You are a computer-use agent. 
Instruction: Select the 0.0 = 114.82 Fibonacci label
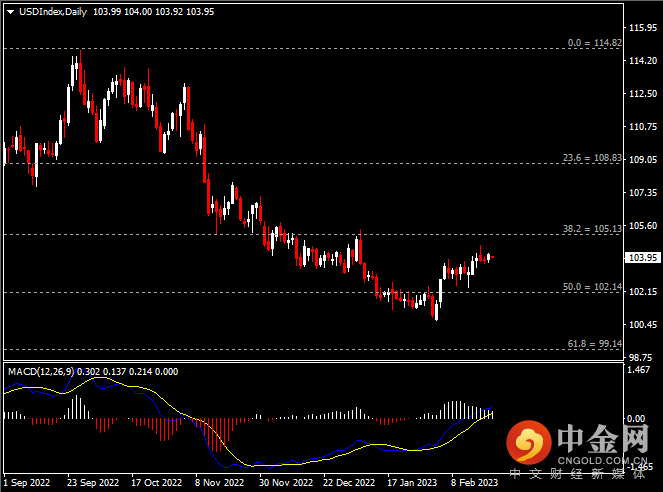coord(594,43)
